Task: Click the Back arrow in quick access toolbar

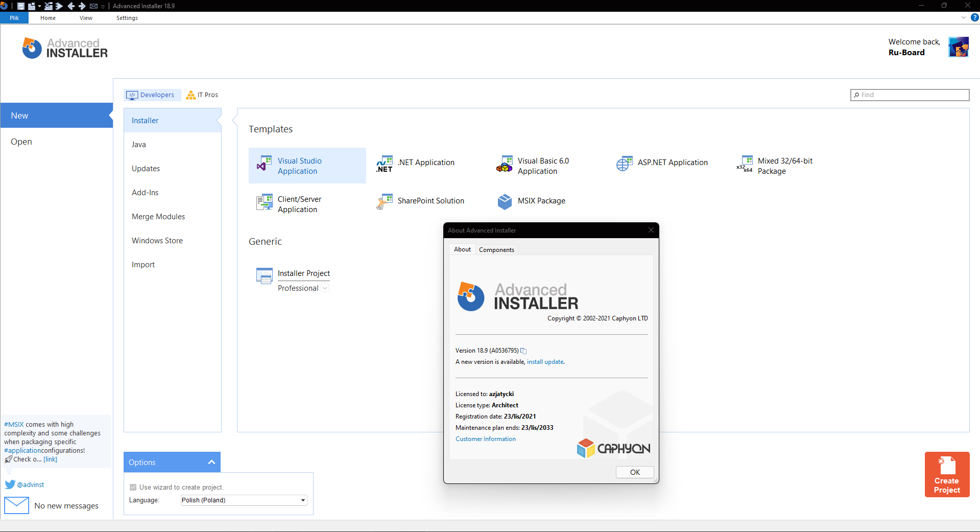Action: coord(71,6)
